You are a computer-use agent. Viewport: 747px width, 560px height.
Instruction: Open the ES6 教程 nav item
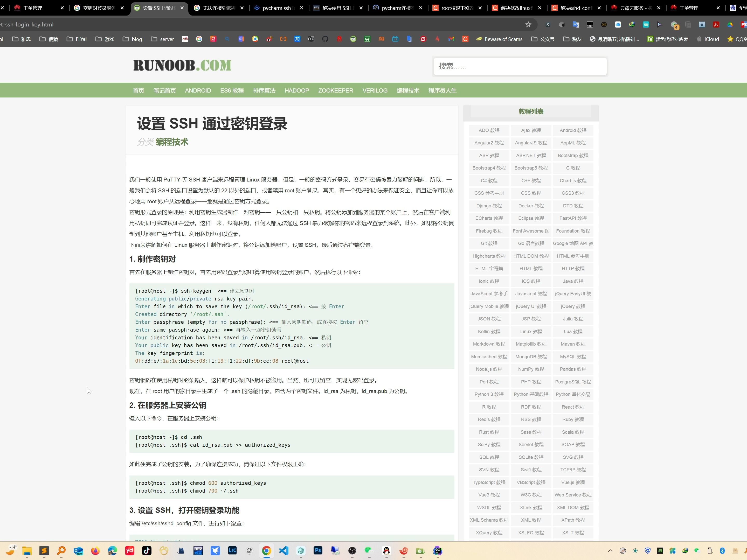coord(232,90)
